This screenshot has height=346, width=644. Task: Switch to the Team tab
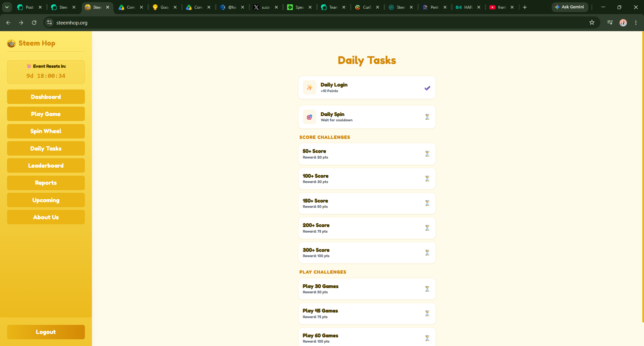click(333, 7)
